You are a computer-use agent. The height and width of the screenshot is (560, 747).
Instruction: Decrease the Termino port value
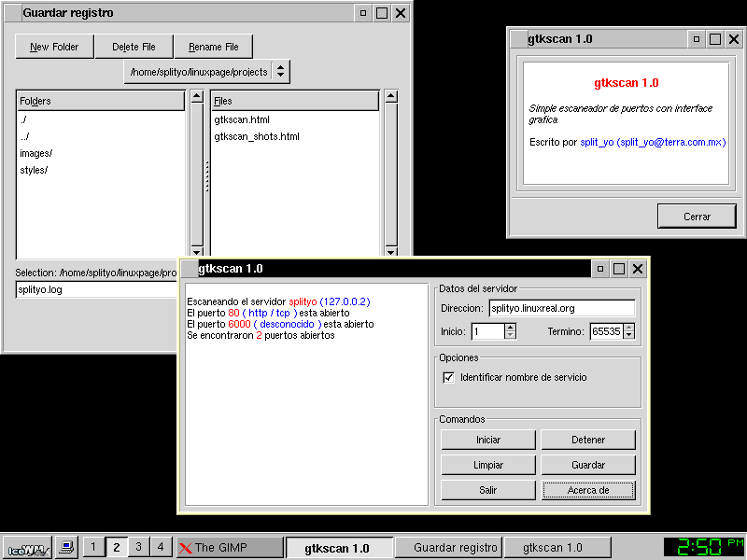tap(628, 335)
